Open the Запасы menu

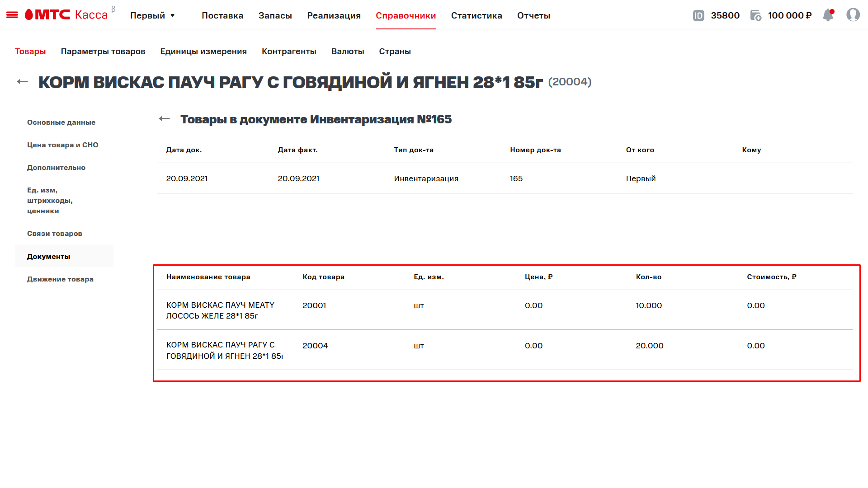click(275, 15)
